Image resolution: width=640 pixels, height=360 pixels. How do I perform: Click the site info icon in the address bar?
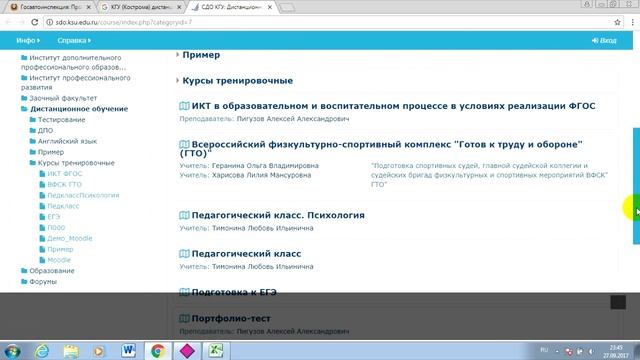tap(49, 22)
